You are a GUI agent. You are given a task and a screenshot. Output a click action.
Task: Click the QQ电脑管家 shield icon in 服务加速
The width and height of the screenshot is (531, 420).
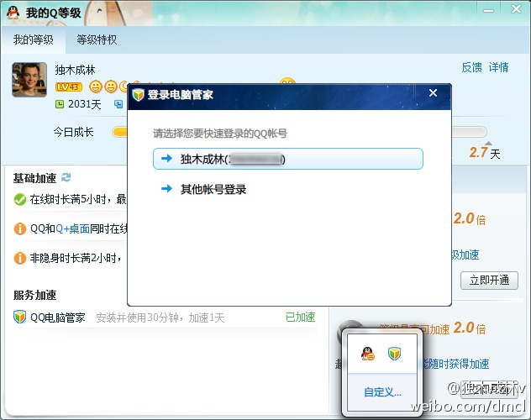coord(19,318)
